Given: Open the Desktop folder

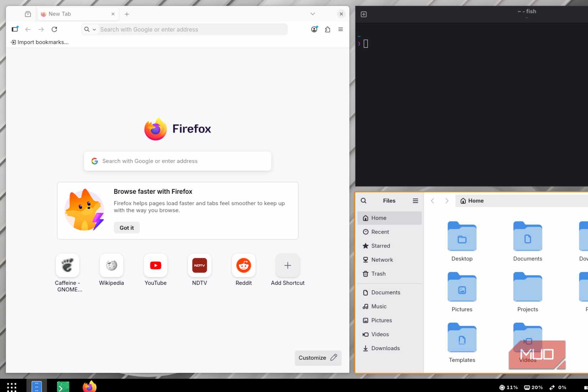Looking at the screenshot, I should pyautogui.click(x=462, y=237).
